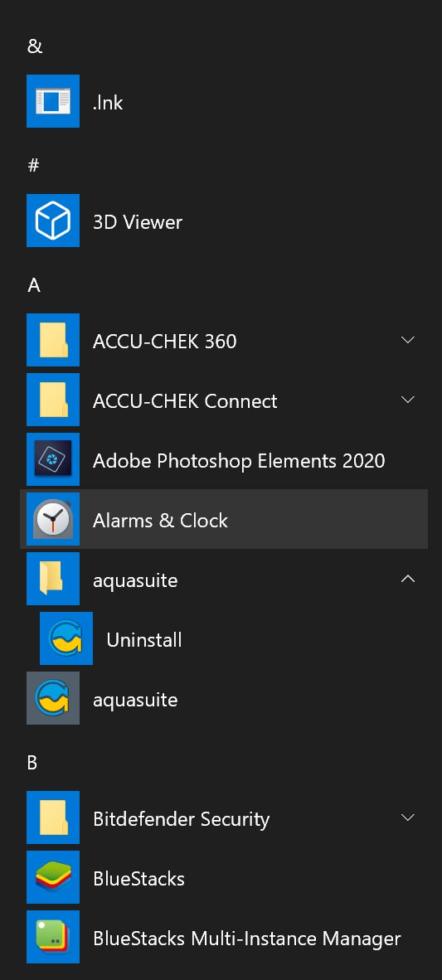Collapse the aquasuite folder chevron
442x980 pixels.
coord(408,579)
